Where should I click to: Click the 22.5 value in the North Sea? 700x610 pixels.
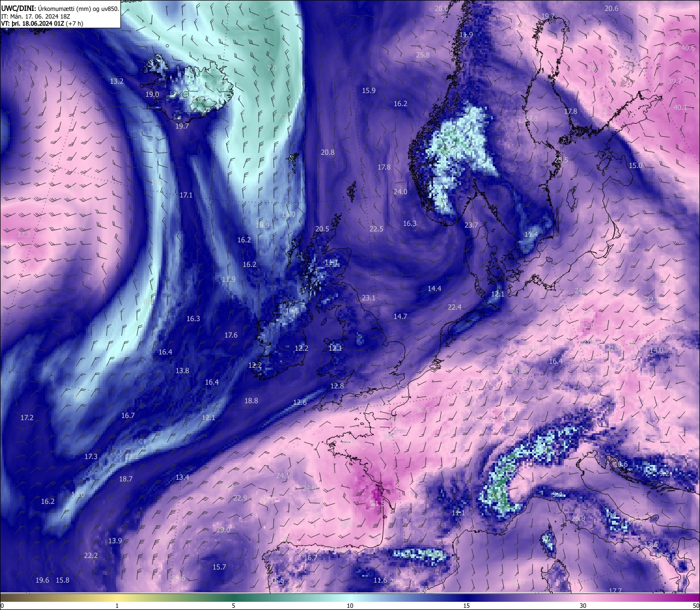(x=376, y=229)
